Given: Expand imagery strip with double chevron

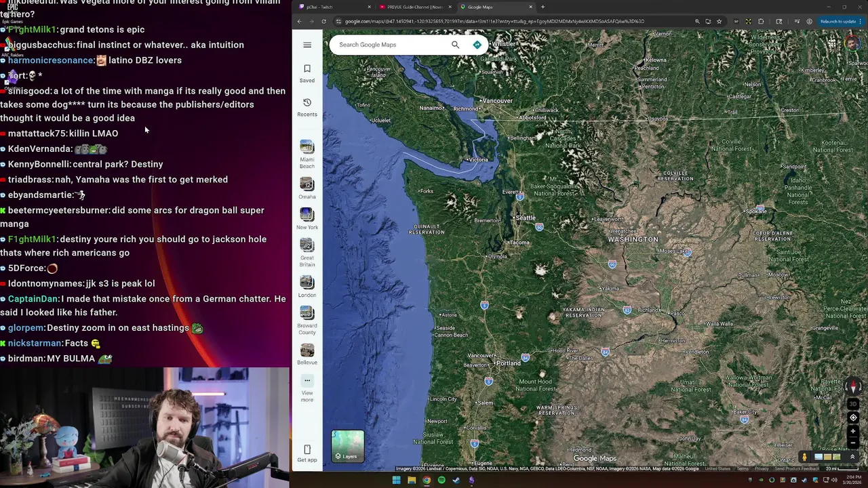Looking at the screenshot, I should pyautogui.click(x=852, y=457).
